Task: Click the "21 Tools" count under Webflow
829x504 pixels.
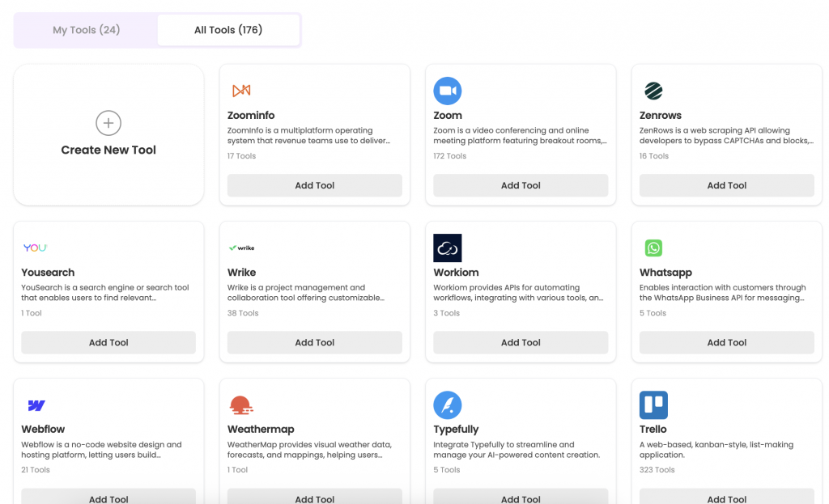Action: pyautogui.click(x=36, y=470)
